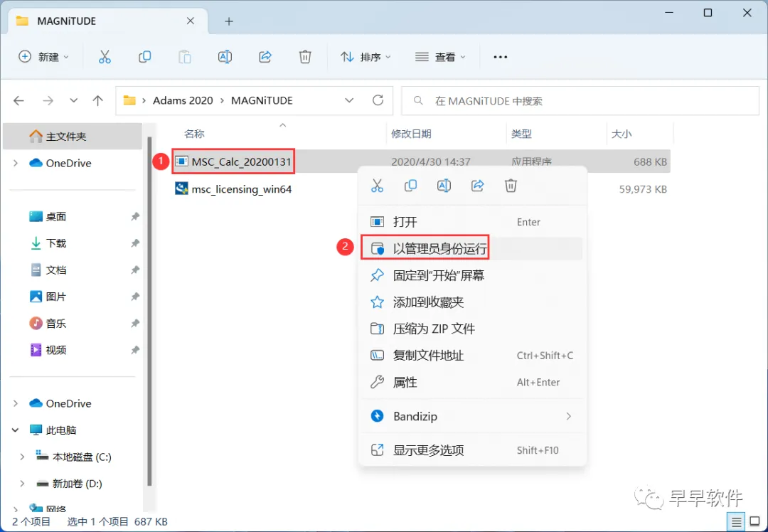This screenshot has height=532, width=768.
Task: Switch to details view icon in status bar
Action: coord(736,522)
